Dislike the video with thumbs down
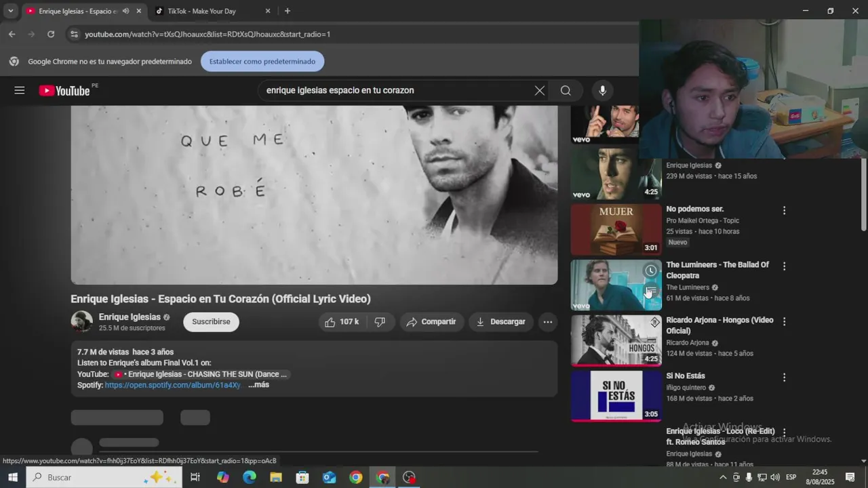The image size is (868, 488). (x=380, y=322)
